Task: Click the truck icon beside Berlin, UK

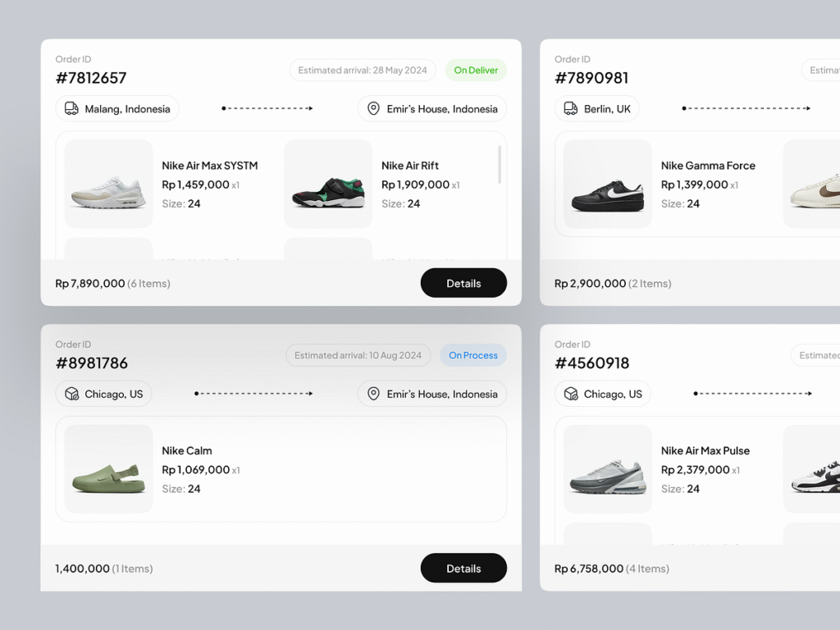Action: pyautogui.click(x=571, y=108)
